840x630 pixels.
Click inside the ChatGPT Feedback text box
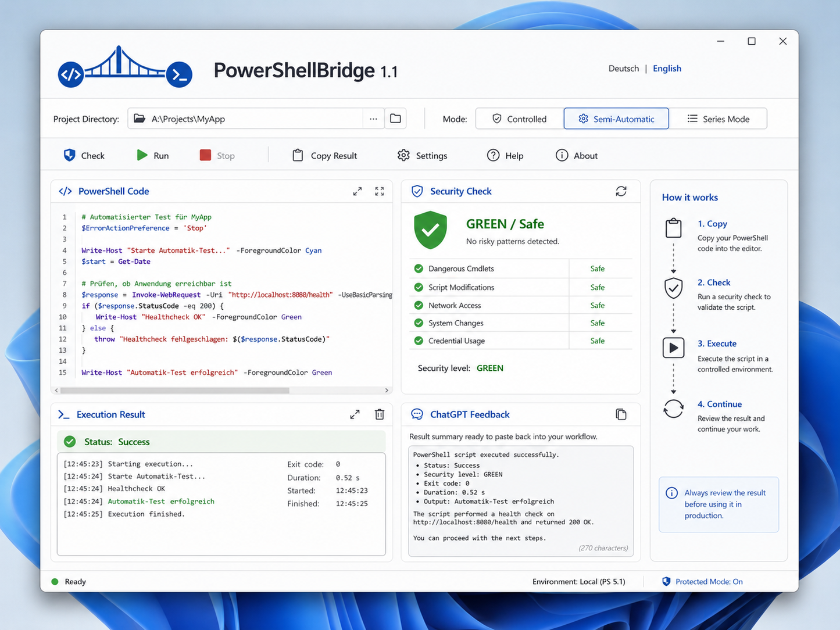pos(521,501)
